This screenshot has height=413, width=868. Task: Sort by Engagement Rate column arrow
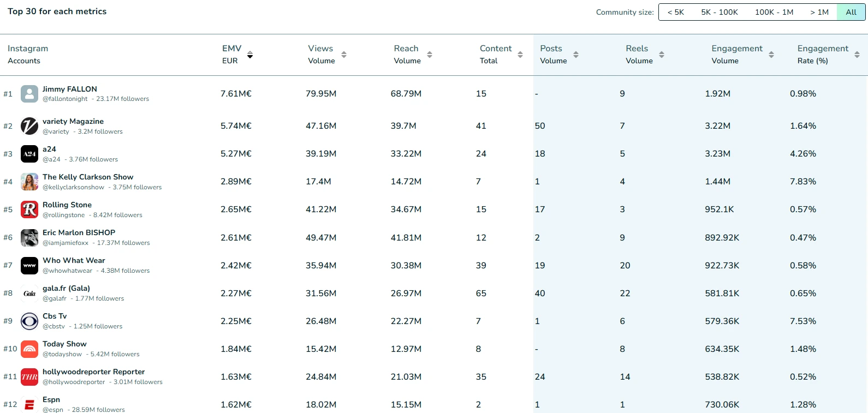point(857,55)
